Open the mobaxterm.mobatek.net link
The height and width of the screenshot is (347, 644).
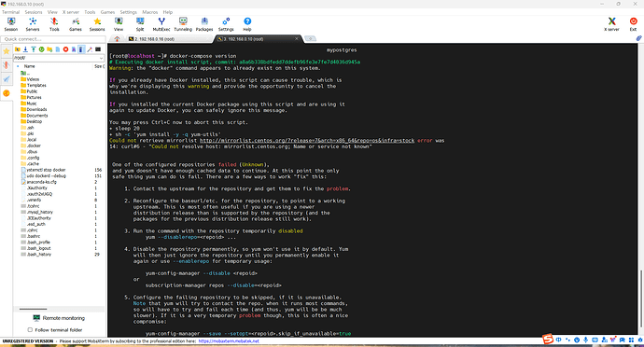click(x=229, y=340)
